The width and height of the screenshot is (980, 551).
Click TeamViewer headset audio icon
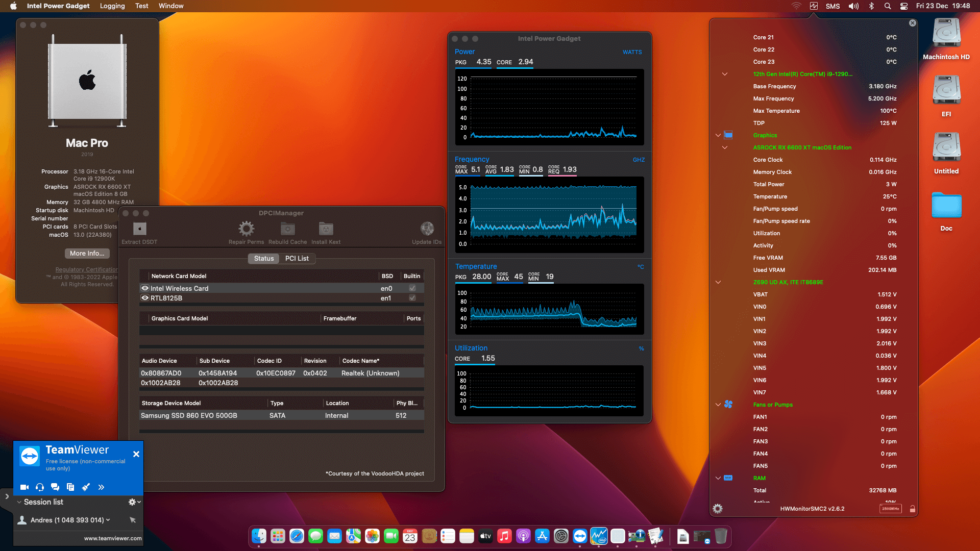[40, 487]
